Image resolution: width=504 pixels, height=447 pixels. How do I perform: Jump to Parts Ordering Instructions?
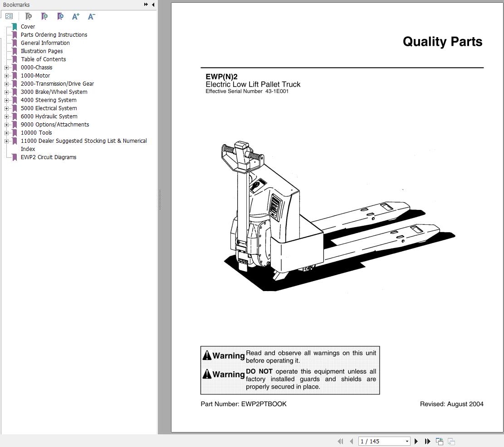[x=54, y=34]
